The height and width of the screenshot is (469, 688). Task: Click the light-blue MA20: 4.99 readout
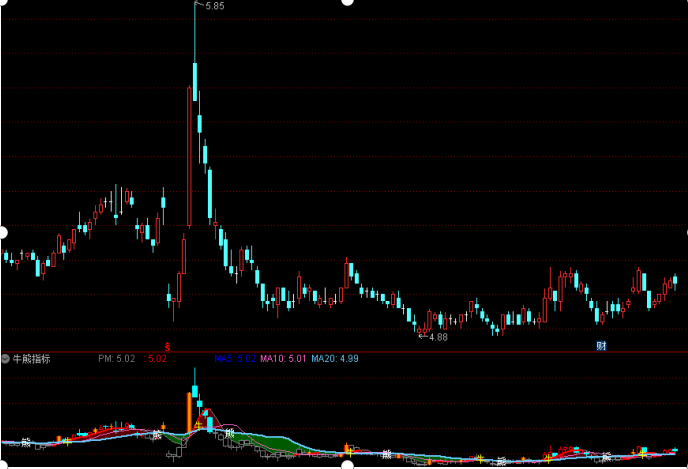[335, 359]
